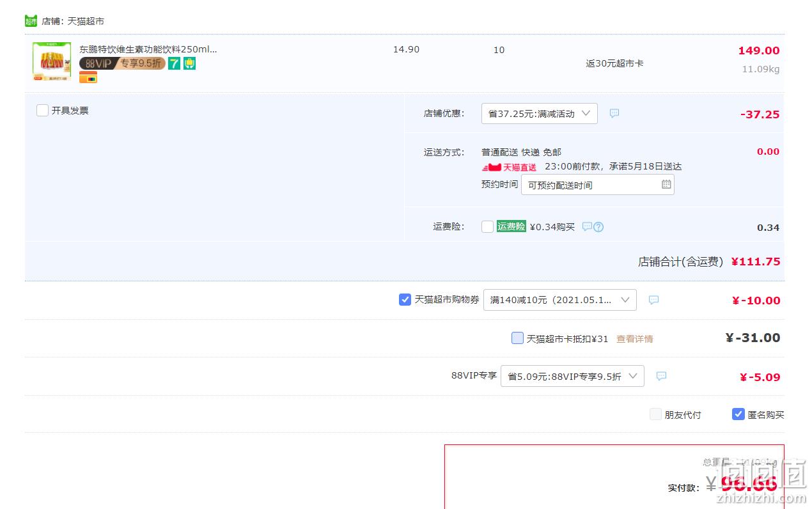Viewport: 812px width, 509px height.
Task: Click the item subtotal 149.00
Action: 759,51
